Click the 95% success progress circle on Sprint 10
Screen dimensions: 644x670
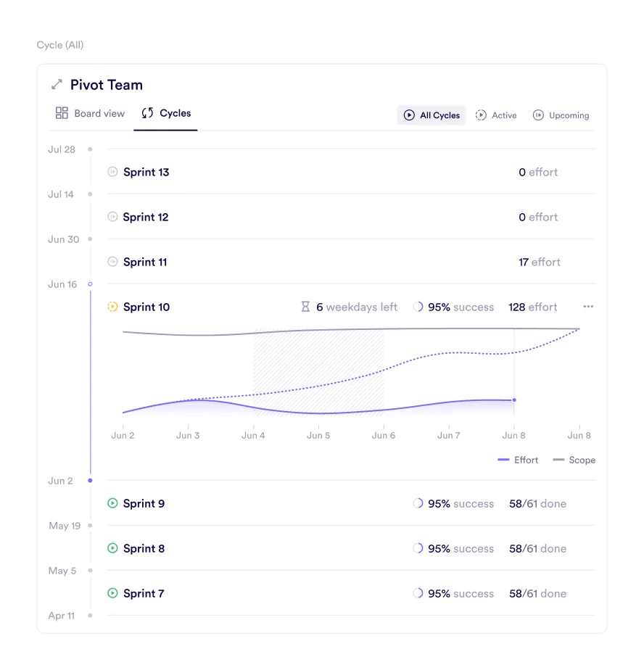418,307
